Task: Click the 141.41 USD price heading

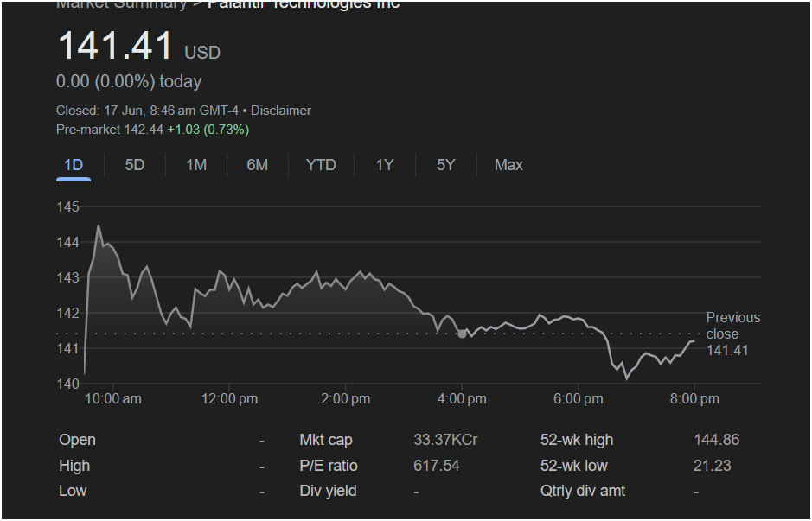Action: tap(138, 47)
